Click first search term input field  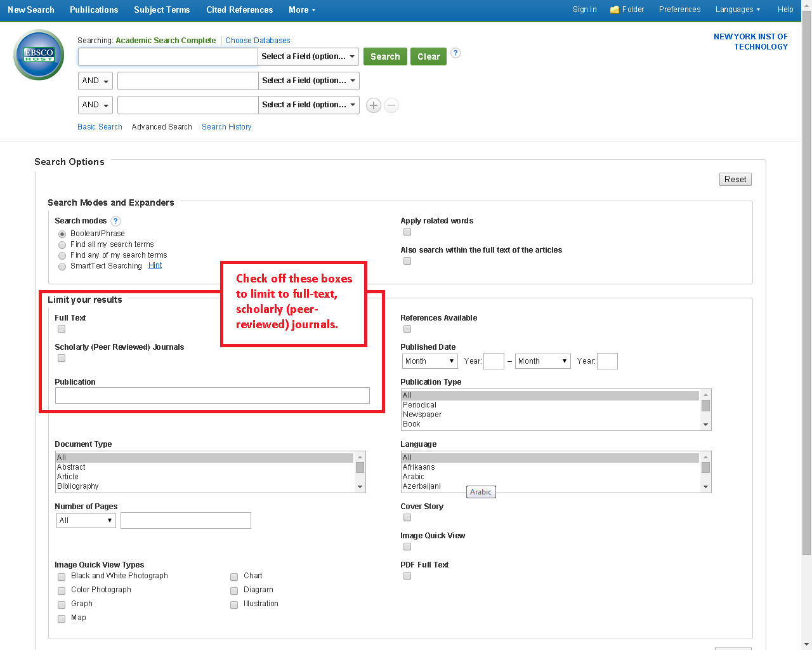pyautogui.click(x=167, y=56)
